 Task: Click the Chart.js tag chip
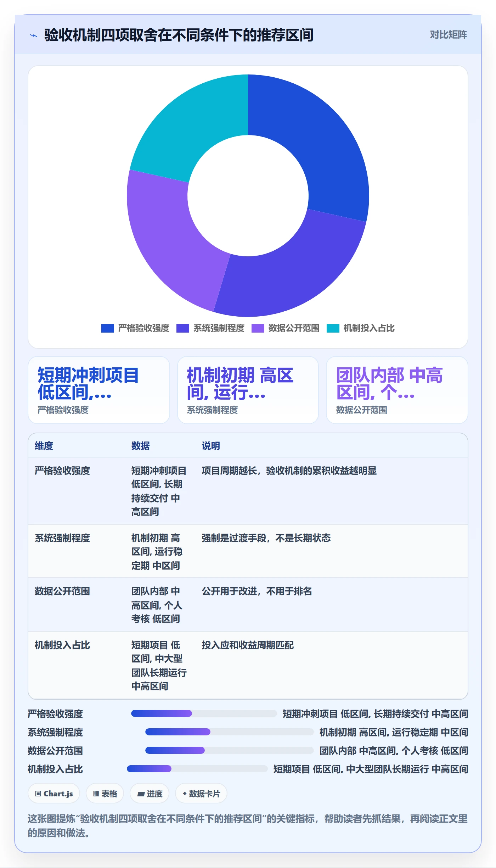(x=54, y=794)
